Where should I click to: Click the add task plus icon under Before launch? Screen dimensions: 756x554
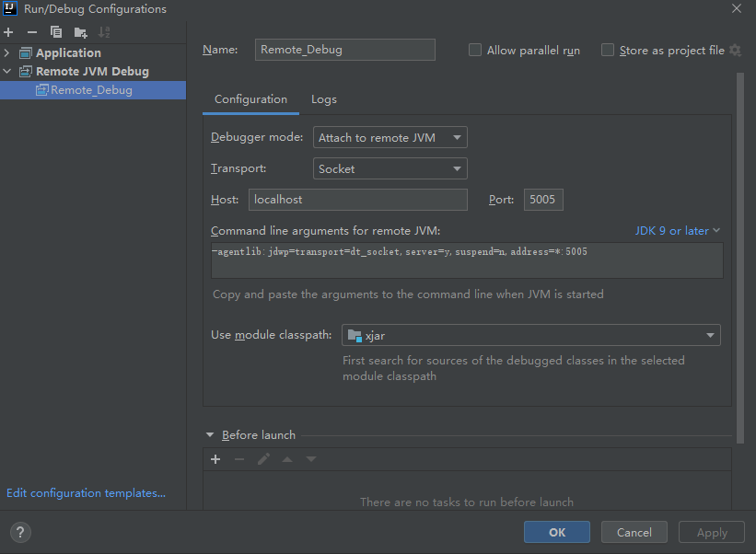click(215, 459)
